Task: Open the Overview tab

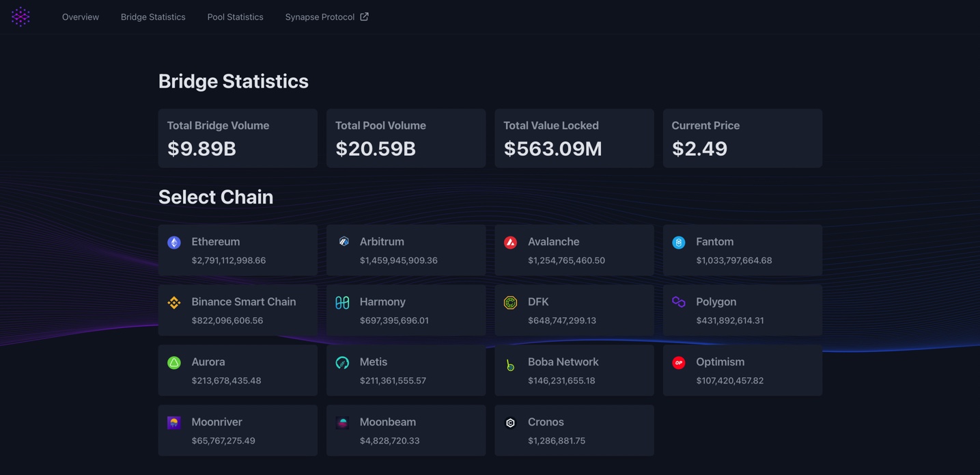Action: [x=81, y=17]
